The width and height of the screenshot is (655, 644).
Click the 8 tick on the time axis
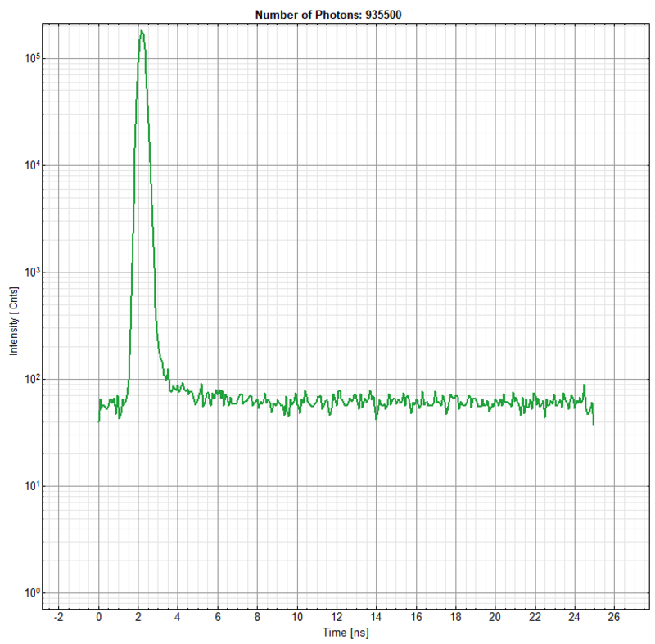click(258, 617)
